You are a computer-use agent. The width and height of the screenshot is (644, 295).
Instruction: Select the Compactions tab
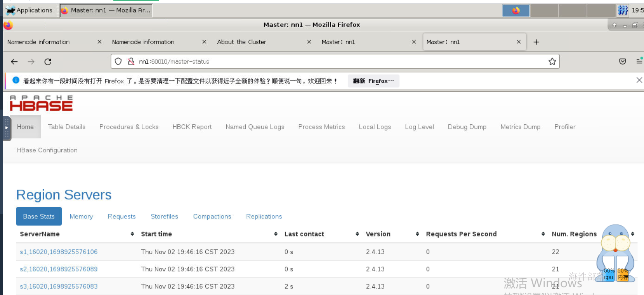(212, 216)
